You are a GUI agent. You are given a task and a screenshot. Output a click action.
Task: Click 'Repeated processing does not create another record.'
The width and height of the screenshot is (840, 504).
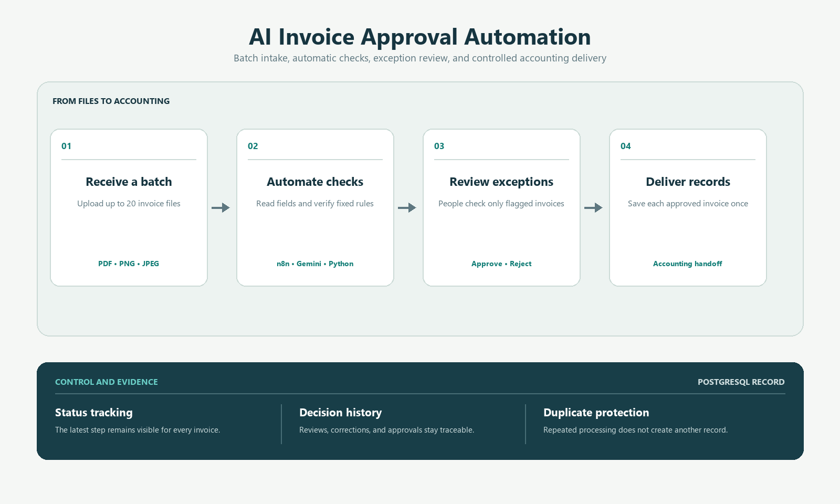pyautogui.click(x=636, y=430)
